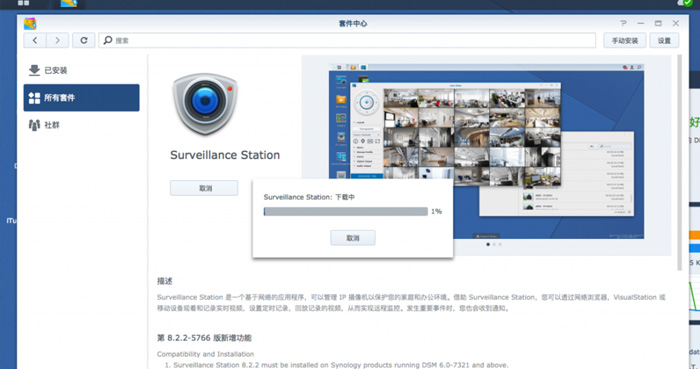Select 已安装 installed packages
The height and width of the screenshot is (369, 700).
81,70
